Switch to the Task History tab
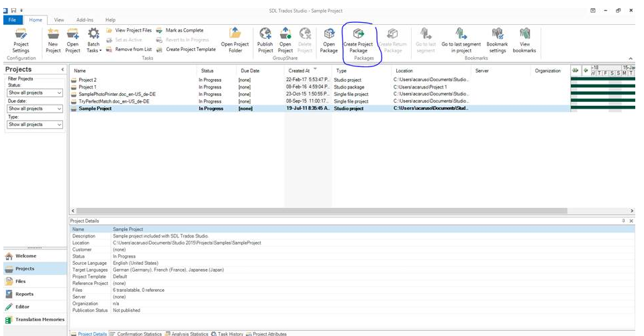 click(227, 333)
